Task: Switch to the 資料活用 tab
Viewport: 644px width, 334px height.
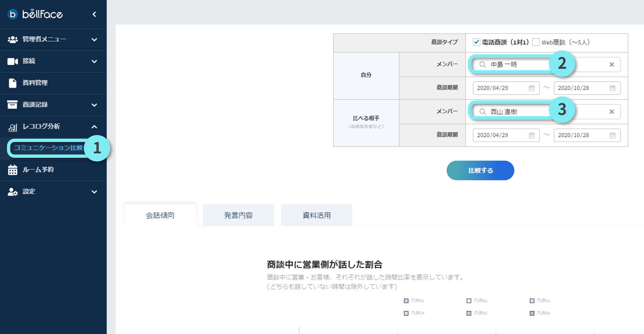Action: coord(316,215)
